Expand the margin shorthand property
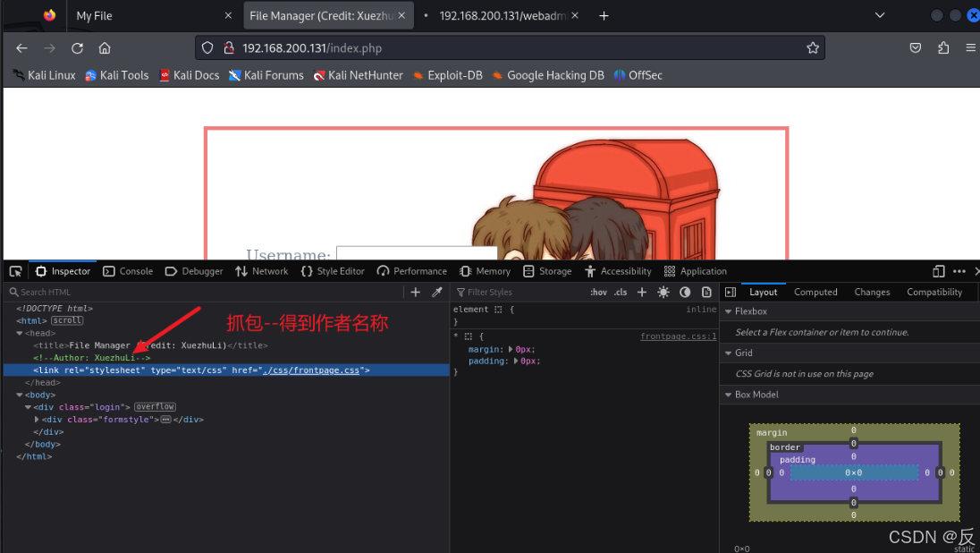 click(x=511, y=350)
